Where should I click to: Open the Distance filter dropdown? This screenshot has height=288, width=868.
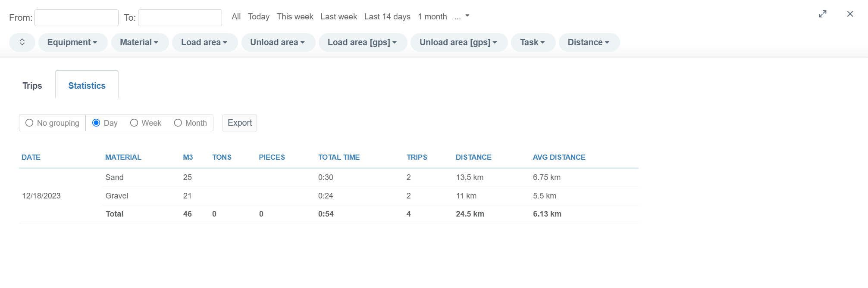[589, 42]
